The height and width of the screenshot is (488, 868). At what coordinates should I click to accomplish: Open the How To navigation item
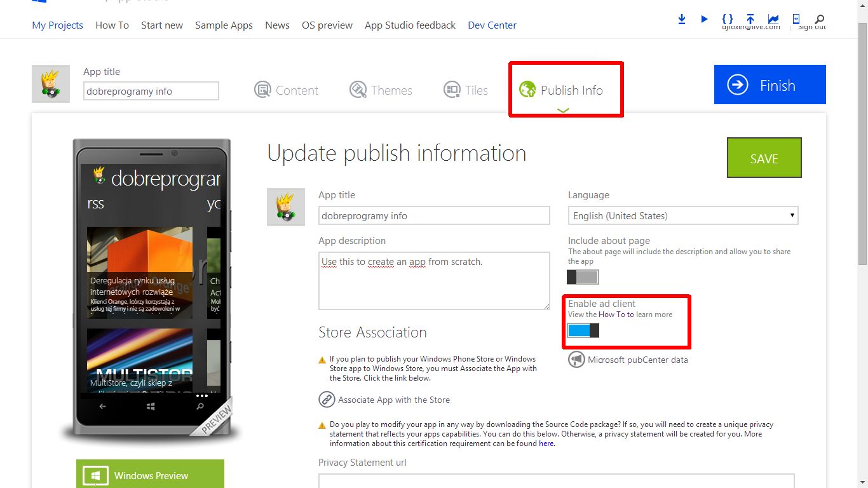pyautogui.click(x=112, y=25)
